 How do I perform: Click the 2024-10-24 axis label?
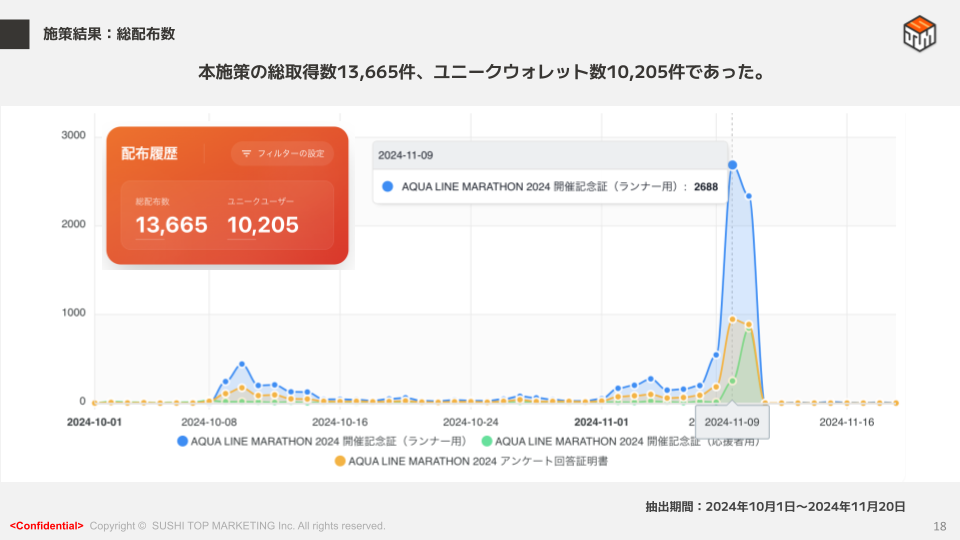click(x=471, y=422)
